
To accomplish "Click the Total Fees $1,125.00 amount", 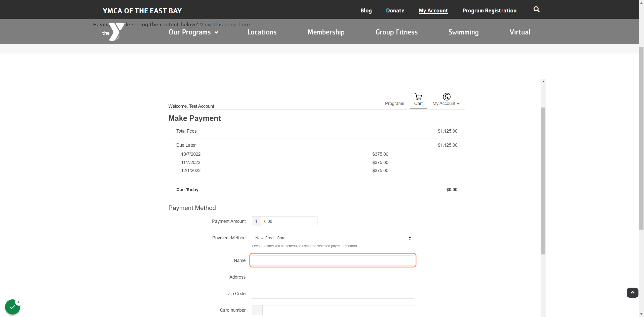I will click(x=448, y=131).
